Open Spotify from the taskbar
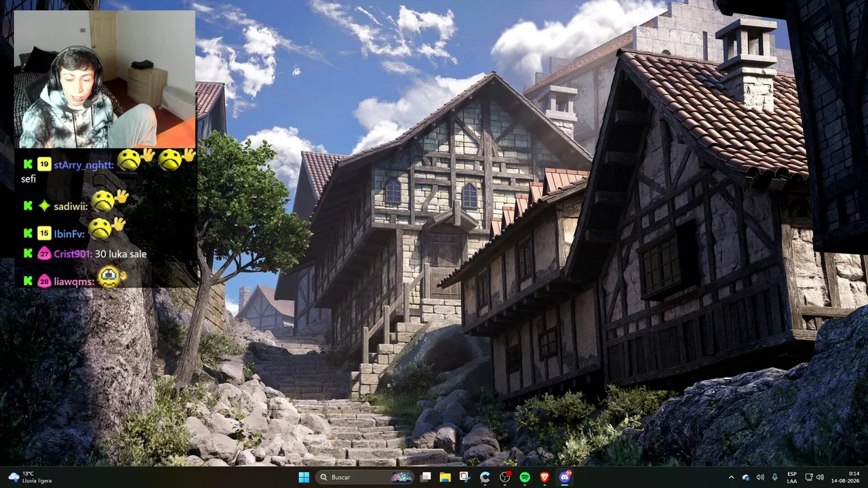The height and width of the screenshot is (488, 868). (525, 477)
